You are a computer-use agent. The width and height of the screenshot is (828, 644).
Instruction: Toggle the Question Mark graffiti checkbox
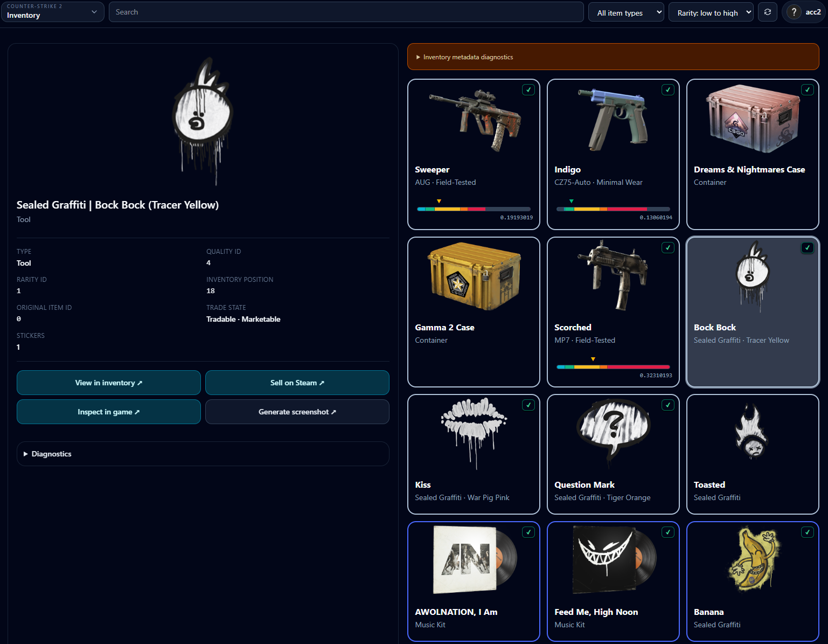tap(668, 405)
